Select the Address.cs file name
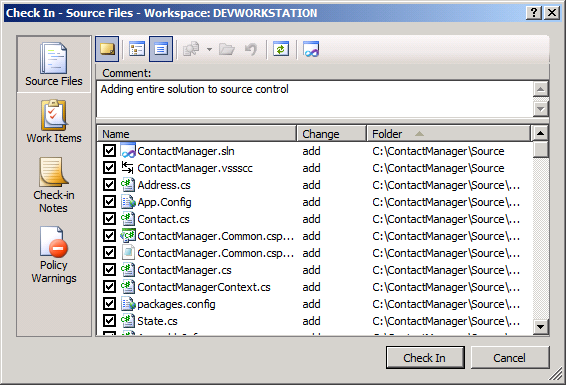Viewport: 566px width, 385px height. tap(164, 185)
